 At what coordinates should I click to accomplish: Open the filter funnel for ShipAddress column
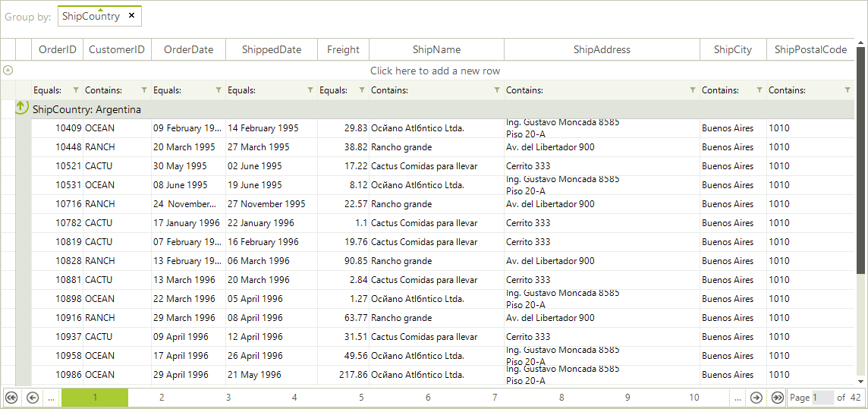(x=693, y=90)
